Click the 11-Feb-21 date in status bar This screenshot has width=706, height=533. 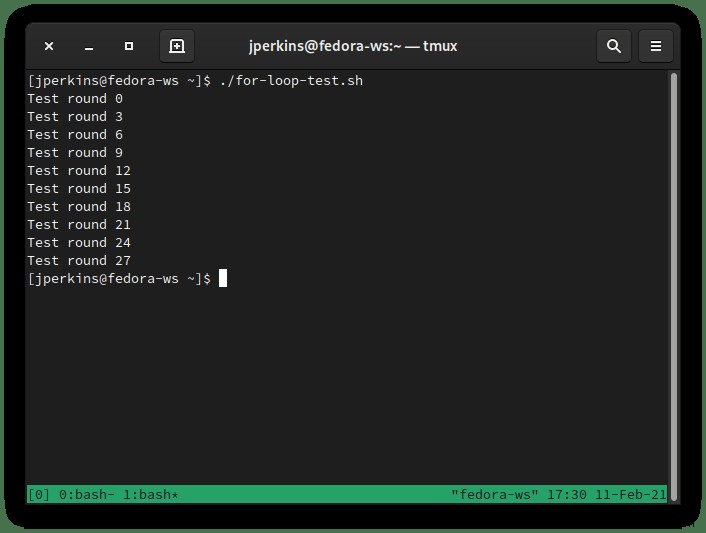tap(630, 495)
